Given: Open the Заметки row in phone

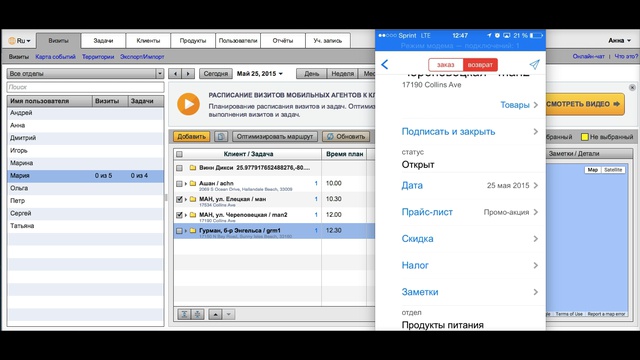Looking at the screenshot, I should coord(470,292).
